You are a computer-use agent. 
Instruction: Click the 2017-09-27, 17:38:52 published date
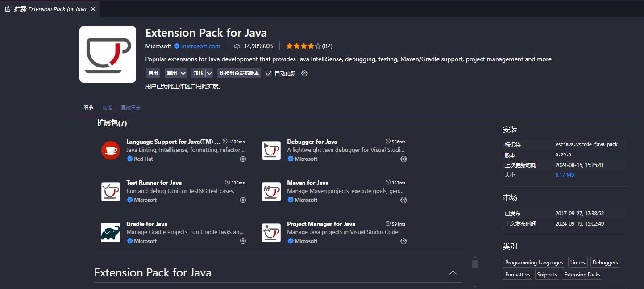[580, 214]
